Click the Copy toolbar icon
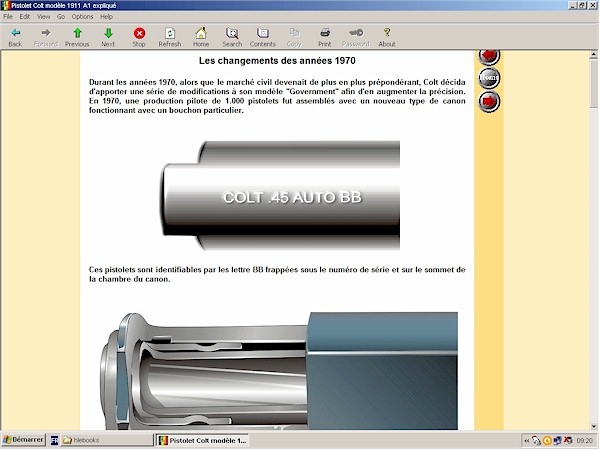Image resolution: width=600 pixels, height=450 pixels. point(294,37)
